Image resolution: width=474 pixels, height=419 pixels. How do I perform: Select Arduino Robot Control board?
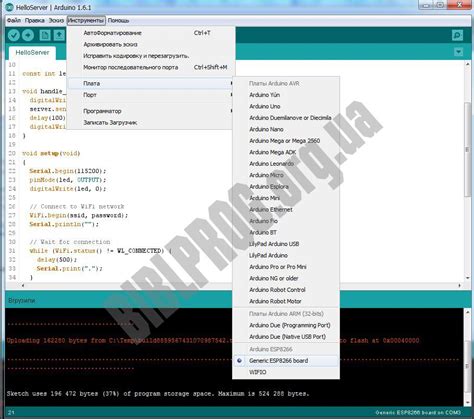[x=286, y=290]
